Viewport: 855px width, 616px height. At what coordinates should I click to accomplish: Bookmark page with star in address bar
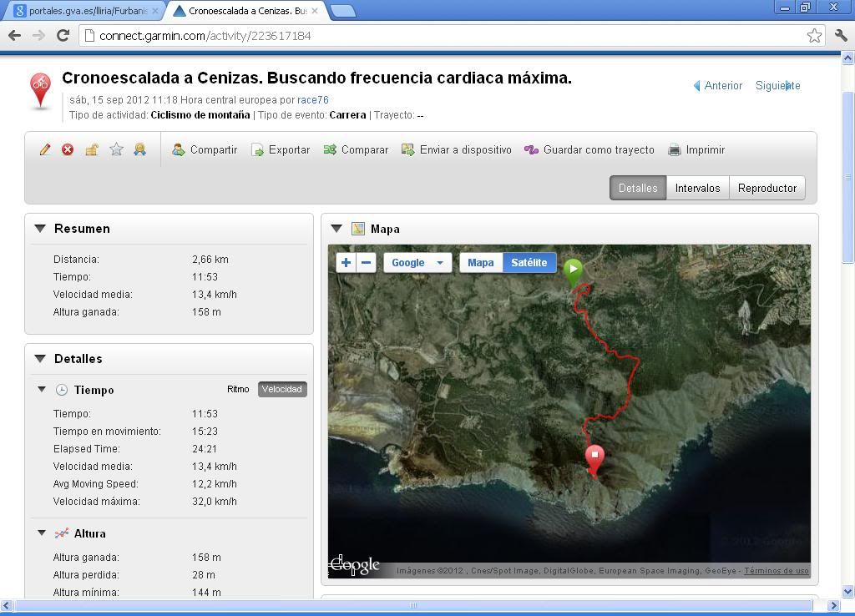814,35
